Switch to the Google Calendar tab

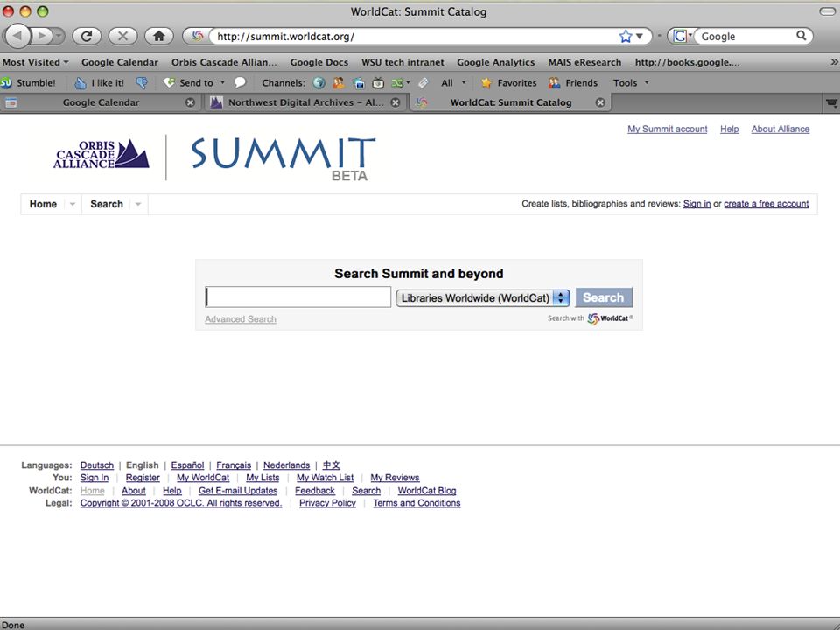[x=101, y=102]
